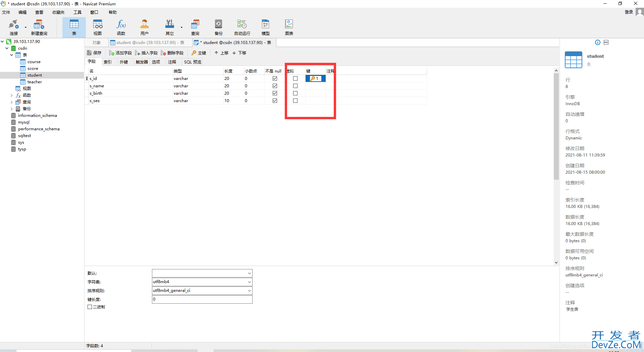Collapse the Tables (表) tree node
This screenshot has height=352, width=644.
(x=11, y=55)
